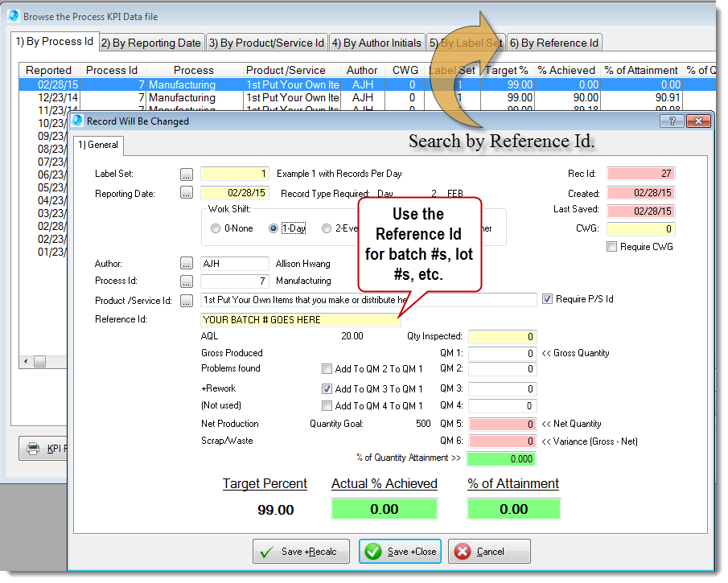The image size is (728, 583).
Task: Click the horizontal scrollbar of the list
Action: click(48, 362)
